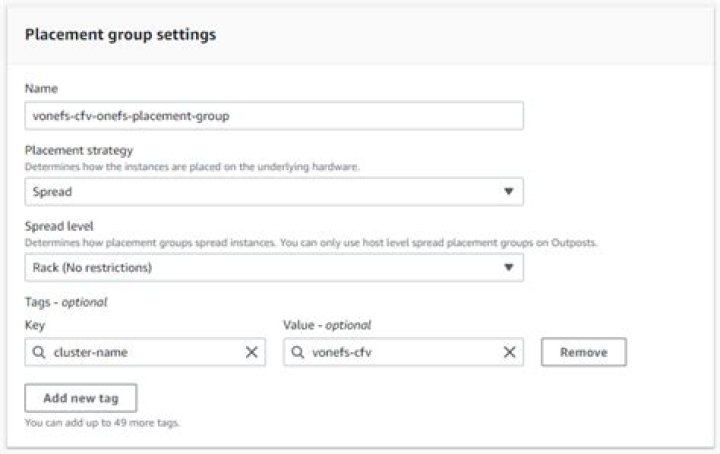The image size is (720, 454).
Task: Clear the cluster-name key with X icon
Action: (251, 352)
